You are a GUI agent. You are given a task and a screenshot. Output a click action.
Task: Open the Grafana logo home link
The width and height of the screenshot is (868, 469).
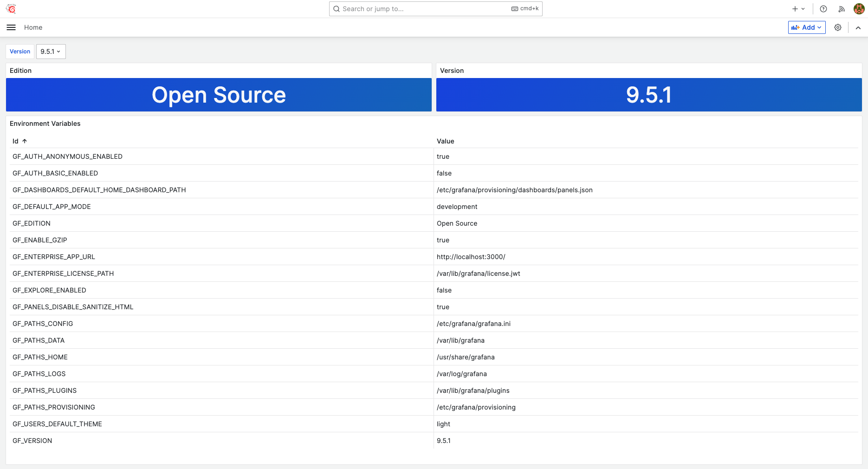[11, 9]
